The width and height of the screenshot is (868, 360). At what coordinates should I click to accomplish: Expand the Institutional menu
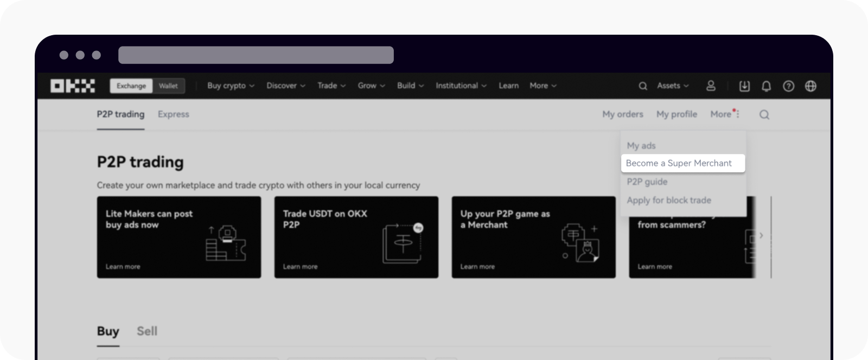[461, 86]
